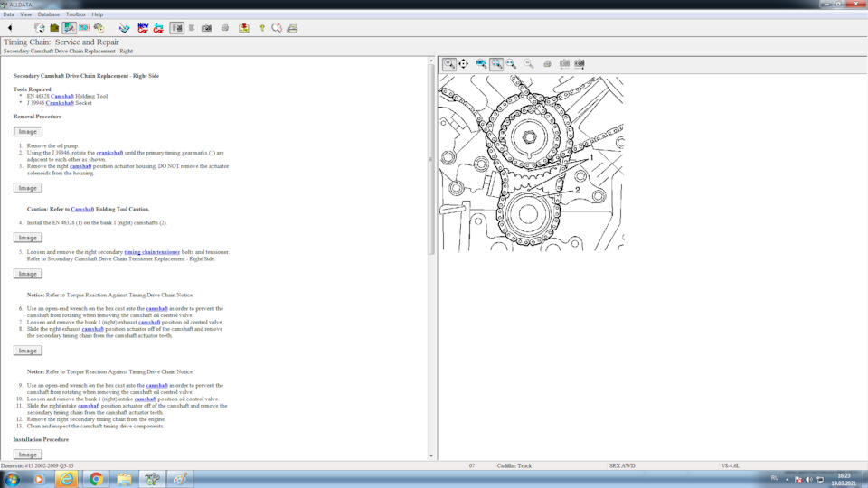Screen dimensions: 868x488
Task: Activate the pan (four-arrow) tool
Action: (463, 64)
